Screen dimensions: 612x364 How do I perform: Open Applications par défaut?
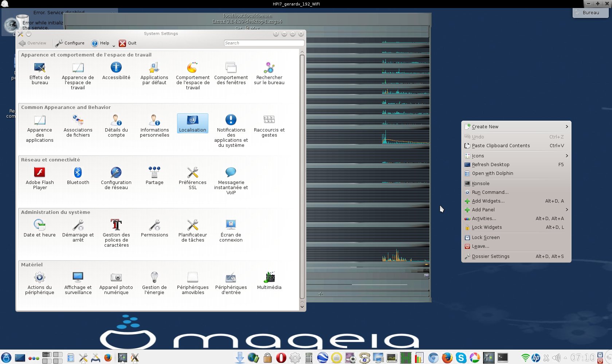(154, 74)
